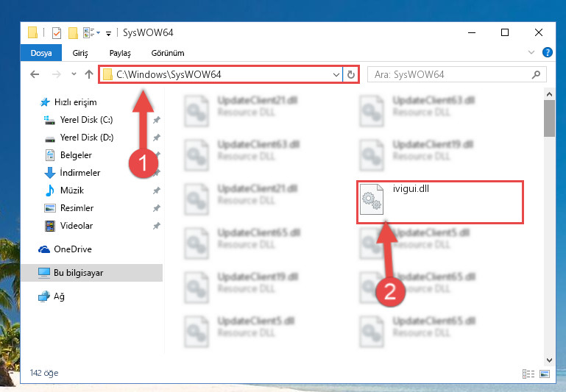Open Yerel Disk (D:)

click(x=87, y=138)
